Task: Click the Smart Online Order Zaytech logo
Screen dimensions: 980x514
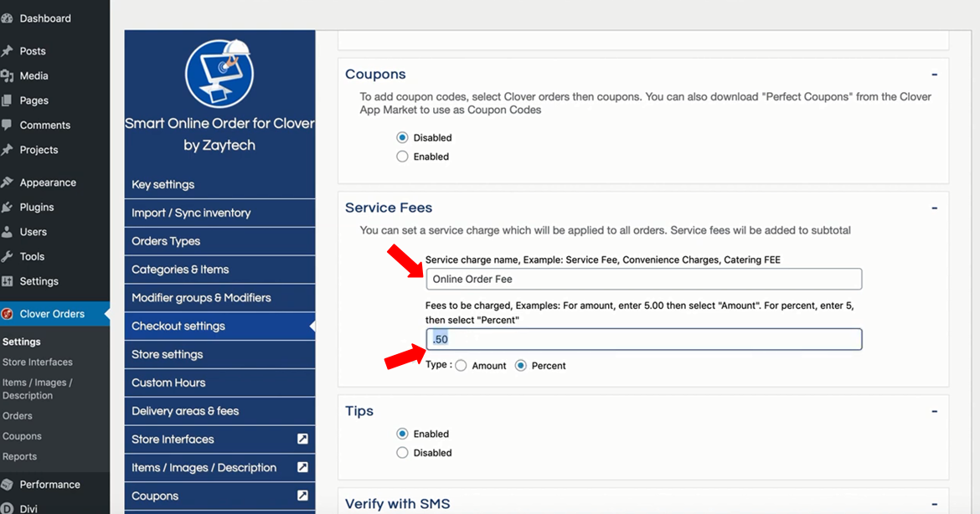Action: 219,74
